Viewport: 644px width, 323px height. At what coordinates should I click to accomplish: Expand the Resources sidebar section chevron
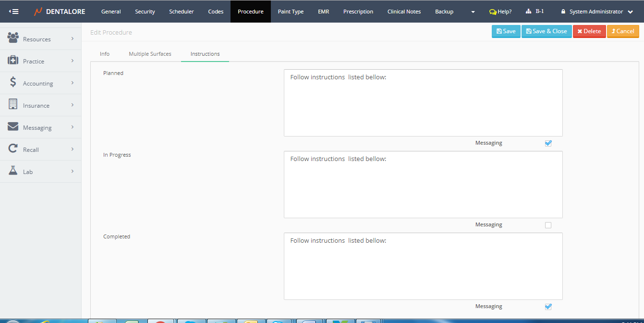click(73, 38)
